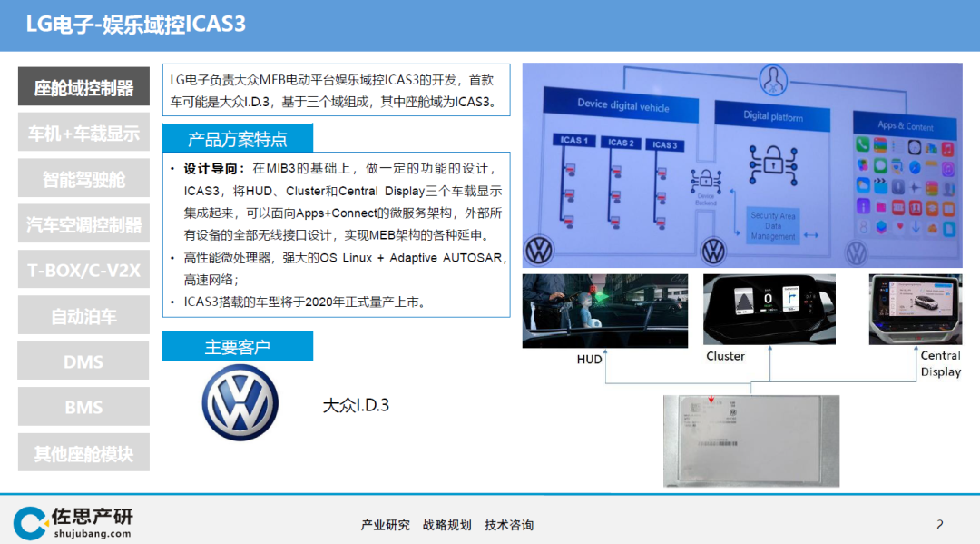The image size is (980, 544).
Task: Click the 设计导向 bold bullet heading
Action: click(214, 169)
